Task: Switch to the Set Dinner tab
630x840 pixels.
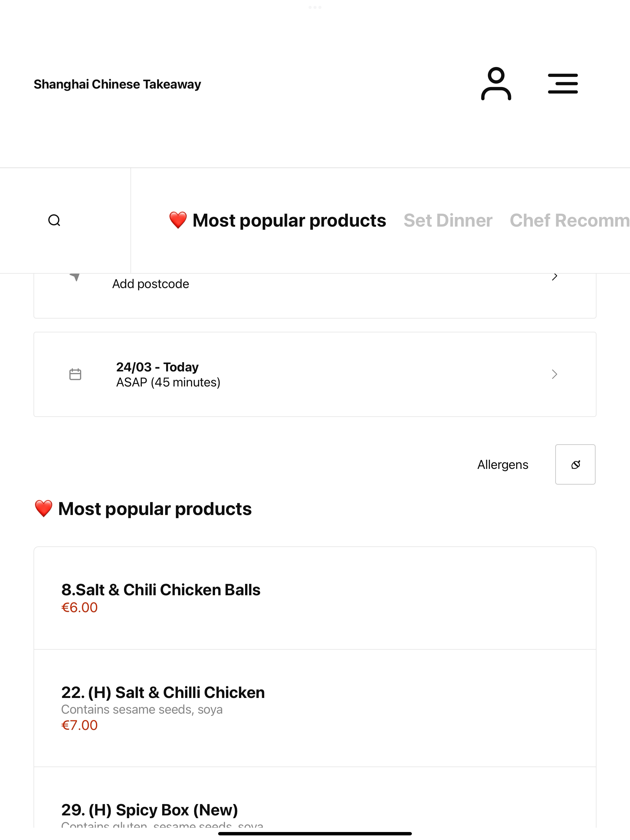Action: point(448,220)
